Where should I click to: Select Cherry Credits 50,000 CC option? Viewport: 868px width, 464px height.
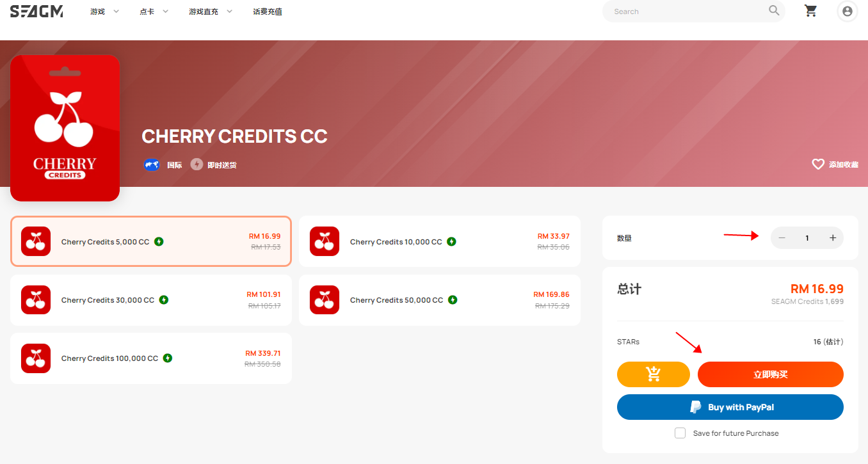coord(440,300)
